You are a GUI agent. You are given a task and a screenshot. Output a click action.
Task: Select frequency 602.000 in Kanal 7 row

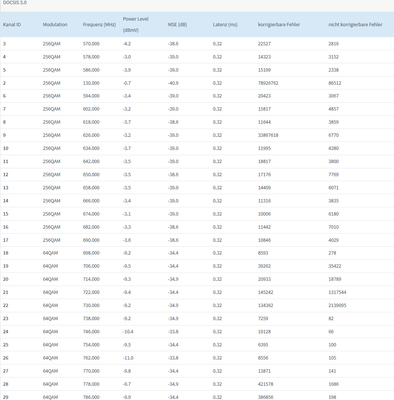coord(91,109)
